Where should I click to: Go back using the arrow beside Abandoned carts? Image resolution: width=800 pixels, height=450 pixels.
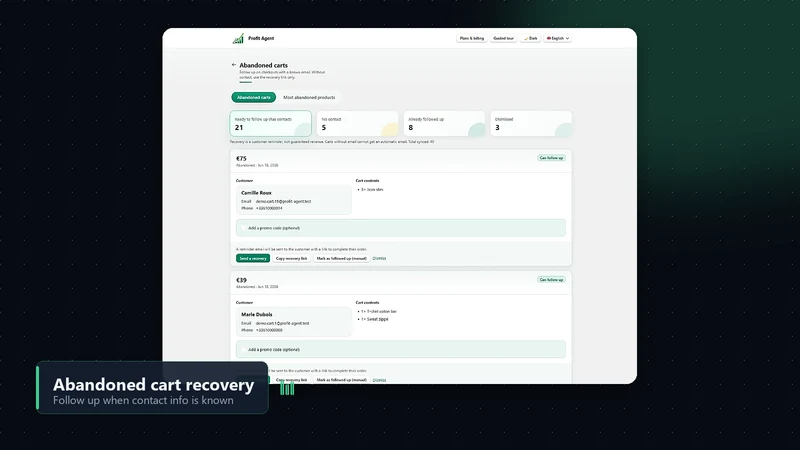(x=234, y=65)
